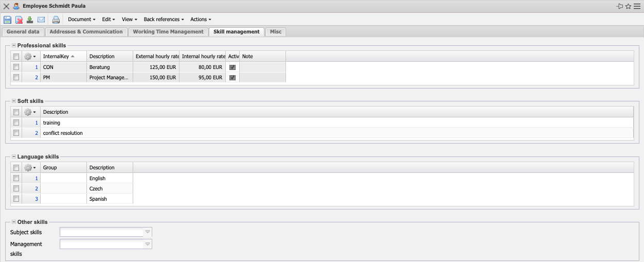This screenshot has height=262, width=644.
Task: Sort by InternalKey column ascending arrow
Action: pos(73,56)
